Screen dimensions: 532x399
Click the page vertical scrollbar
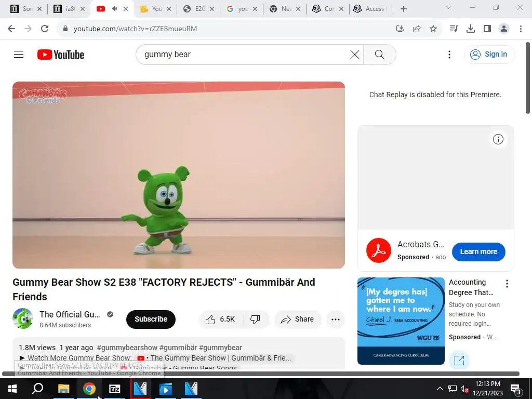point(528,78)
